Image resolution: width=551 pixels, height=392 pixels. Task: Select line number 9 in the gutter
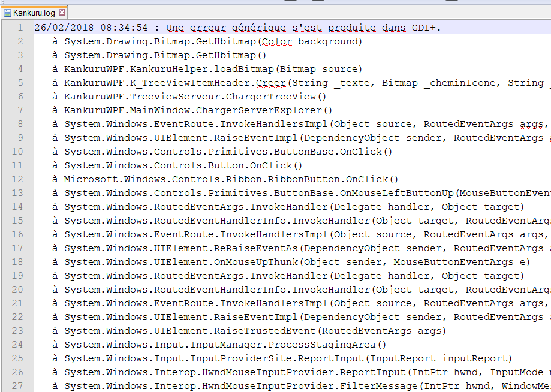(20, 138)
